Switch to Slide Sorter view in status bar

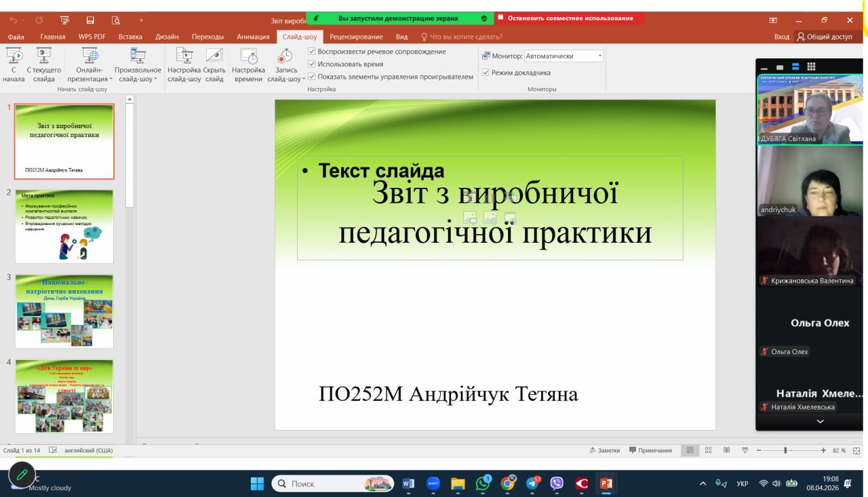tap(709, 450)
